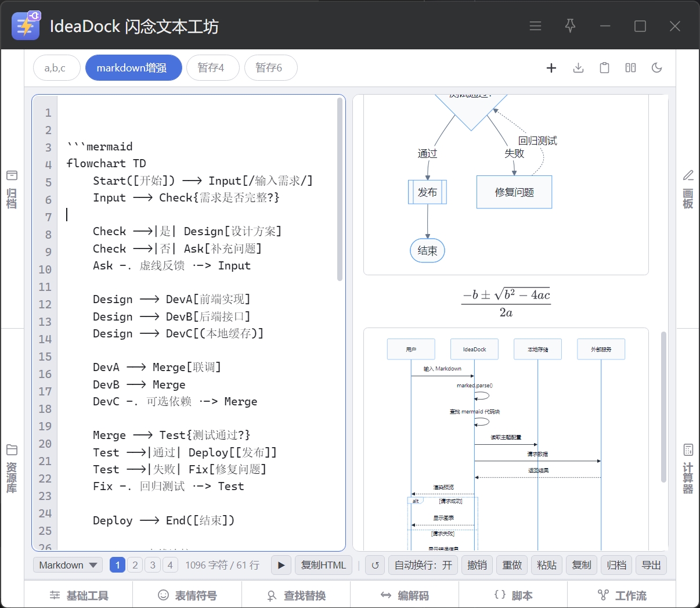Click the IdeaDock participant box in the sequence diagram
700x608 pixels.
click(x=474, y=349)
